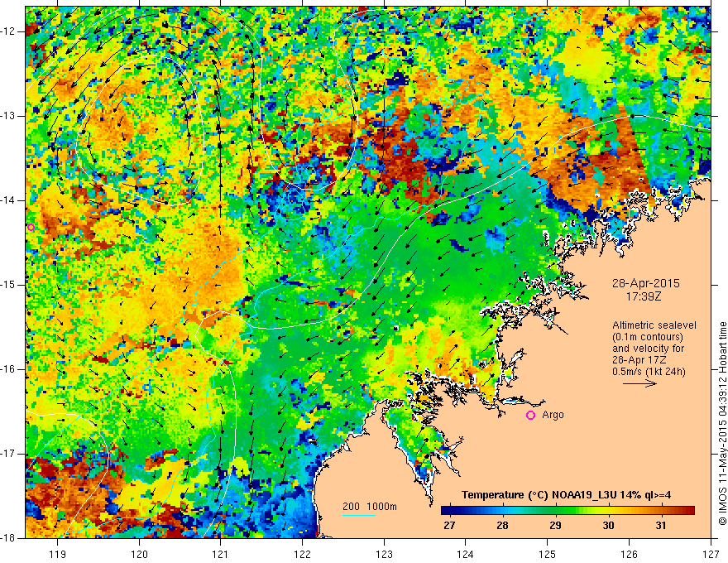Click the cyan bathymetry line legend sample
The height and width of the screenshot is (563, 728).
359,515
